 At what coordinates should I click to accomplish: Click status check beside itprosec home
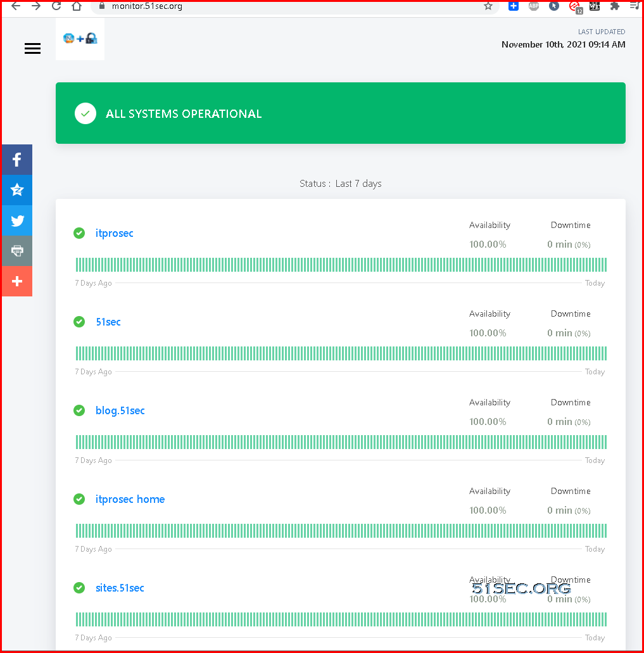tap(79, 499)
